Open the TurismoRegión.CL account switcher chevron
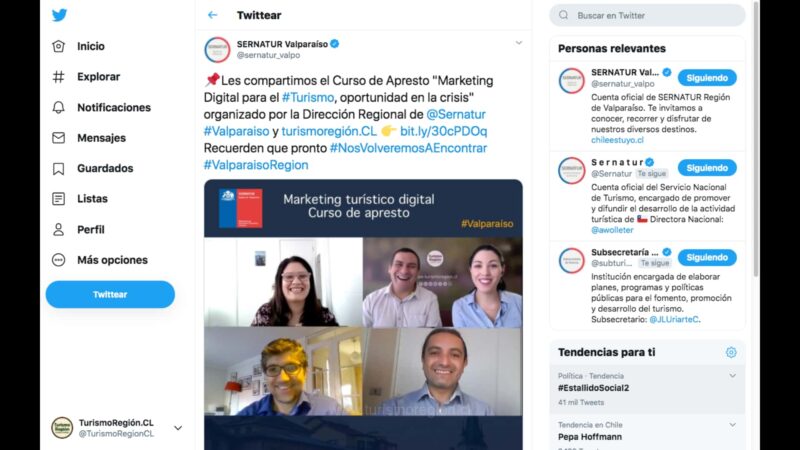Image resolution: width=800 pixels, height=450 pixels. [178, 428]
